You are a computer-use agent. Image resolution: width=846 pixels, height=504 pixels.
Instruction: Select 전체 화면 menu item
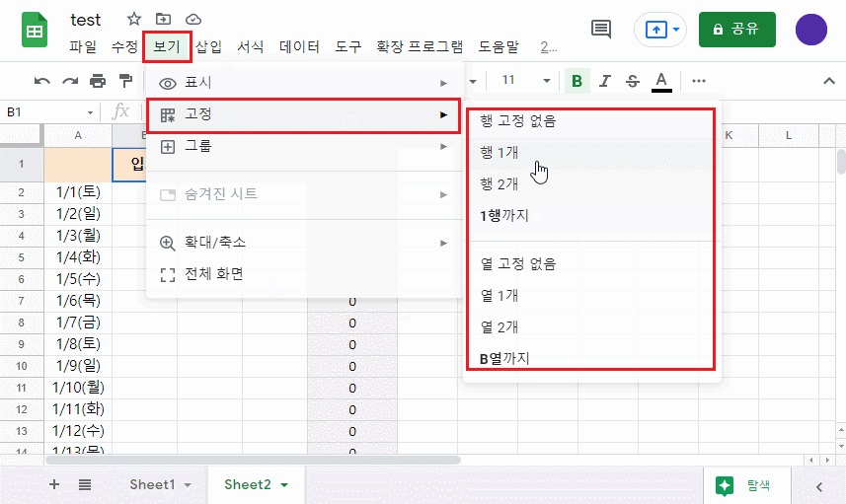coord(304,274)
